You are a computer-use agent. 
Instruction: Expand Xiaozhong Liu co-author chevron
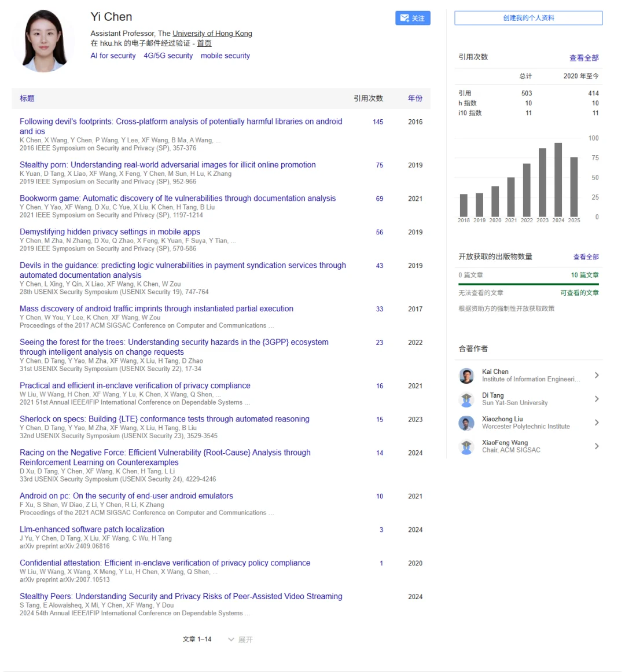coord(597,423)
